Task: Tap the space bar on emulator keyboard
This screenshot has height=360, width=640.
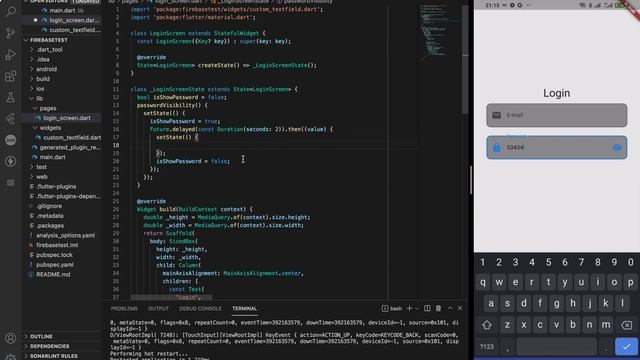Action: [x=556, y=347]
